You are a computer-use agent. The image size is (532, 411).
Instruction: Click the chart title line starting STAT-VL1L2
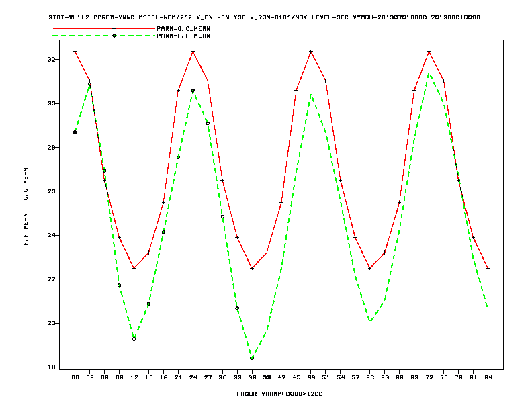tap(264, 17)
